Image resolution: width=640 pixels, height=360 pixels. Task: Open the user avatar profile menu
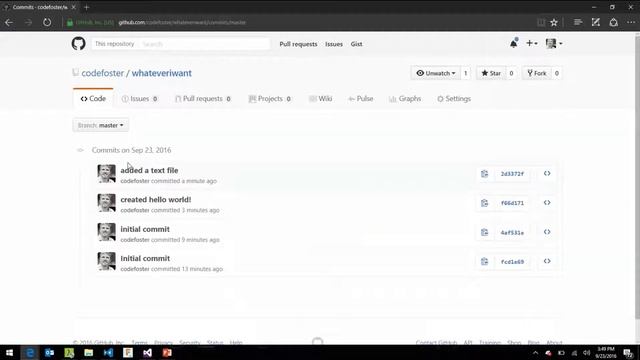554,43
